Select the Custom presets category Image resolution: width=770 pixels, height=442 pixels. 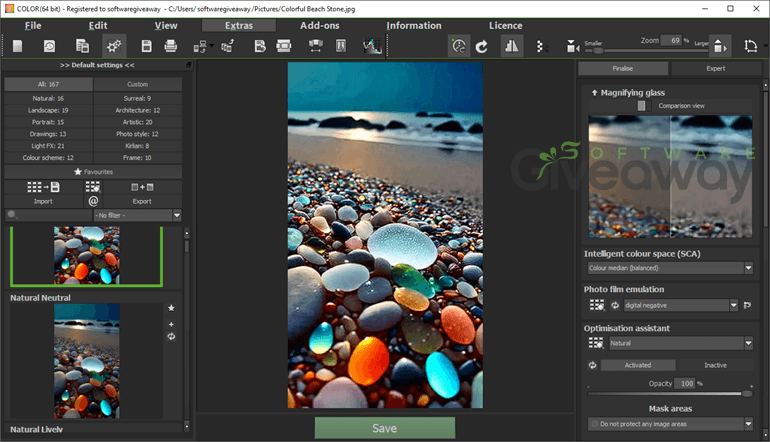(x=138, y=84)
